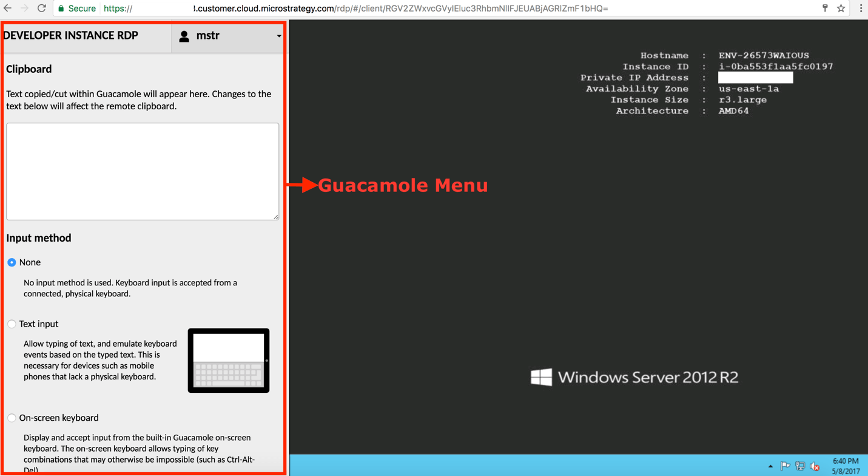Click the mstr user avatar icon
868x476 pixels.
click(184, 36)
